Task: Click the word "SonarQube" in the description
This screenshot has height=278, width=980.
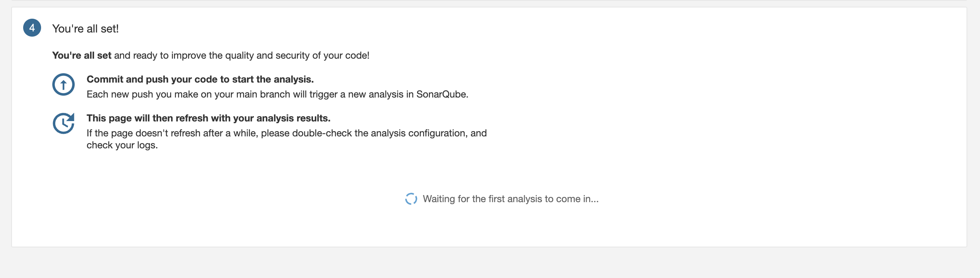Action: point(441,95)
